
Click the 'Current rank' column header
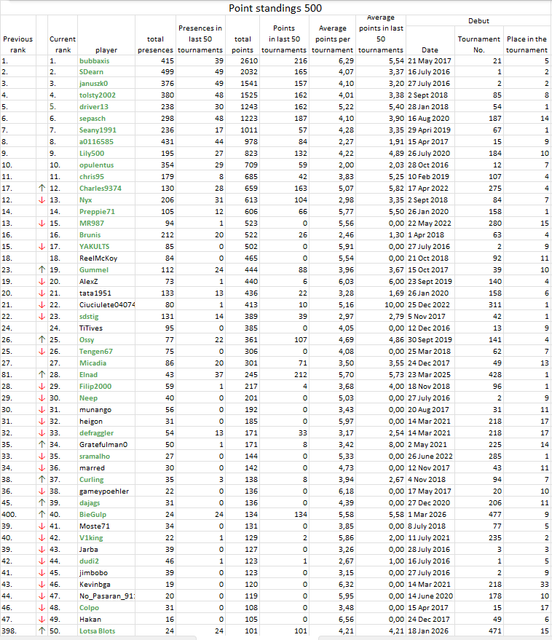[x=62, y=44]
